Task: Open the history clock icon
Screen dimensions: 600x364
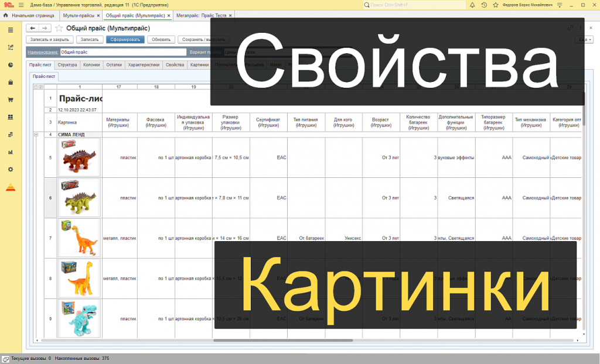Action: [484, 5]
